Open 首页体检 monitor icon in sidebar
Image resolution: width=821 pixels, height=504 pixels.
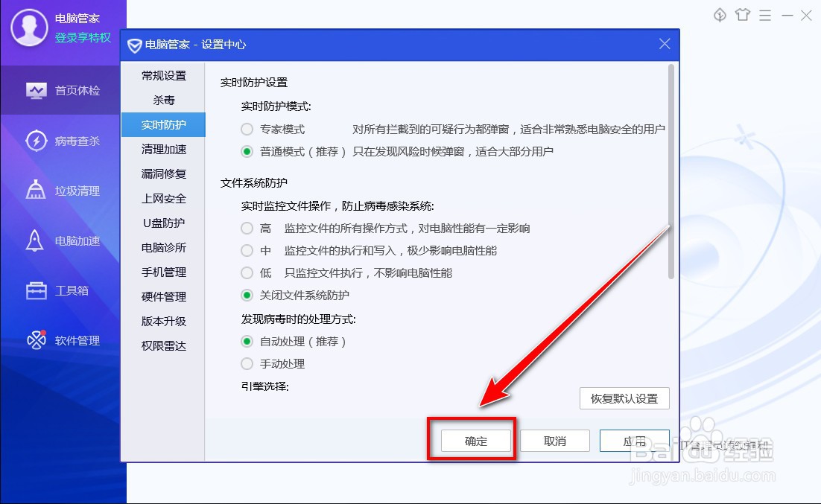click(x=36, y=91)
